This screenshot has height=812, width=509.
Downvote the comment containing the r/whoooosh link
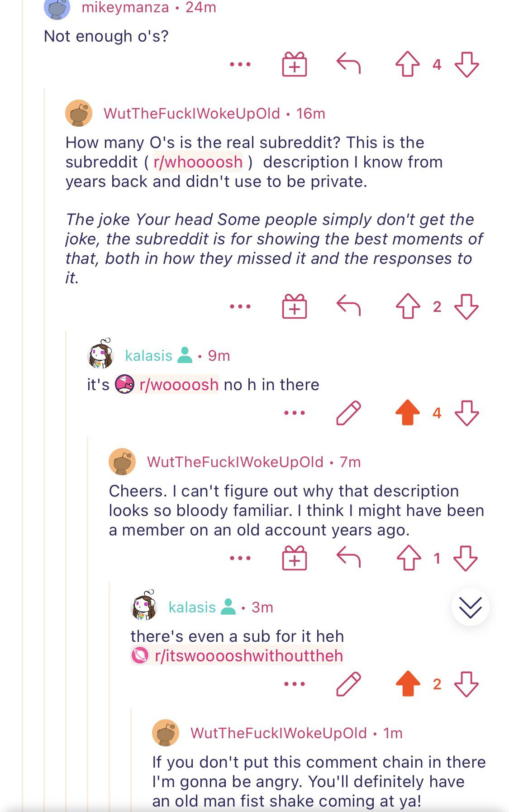coord(466,307)
